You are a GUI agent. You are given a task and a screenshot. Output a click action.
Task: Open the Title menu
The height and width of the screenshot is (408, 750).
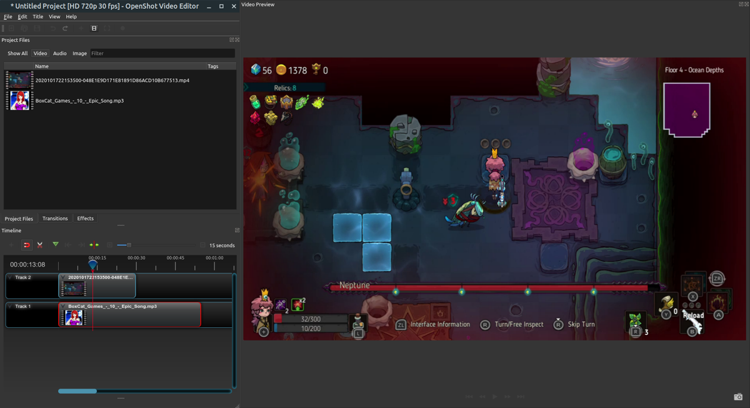[x=38, y=17]
